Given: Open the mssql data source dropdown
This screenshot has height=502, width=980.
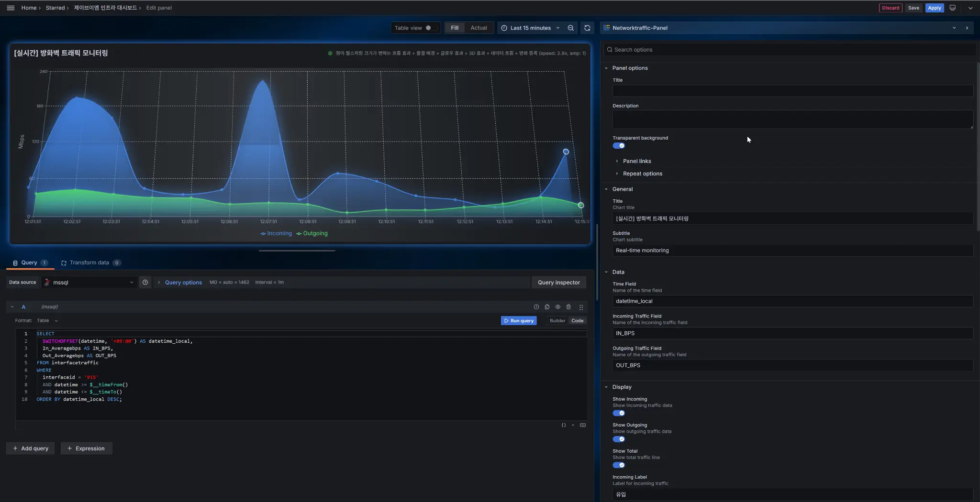Looking at the screenshot, I should 89,283.
